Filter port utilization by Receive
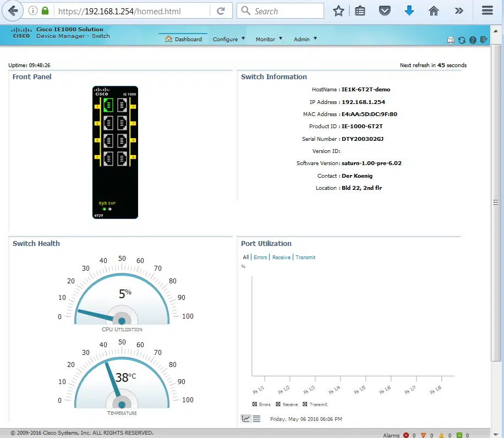Image resolution: width=504 pixels, height=438 pixels. [281, 257]
